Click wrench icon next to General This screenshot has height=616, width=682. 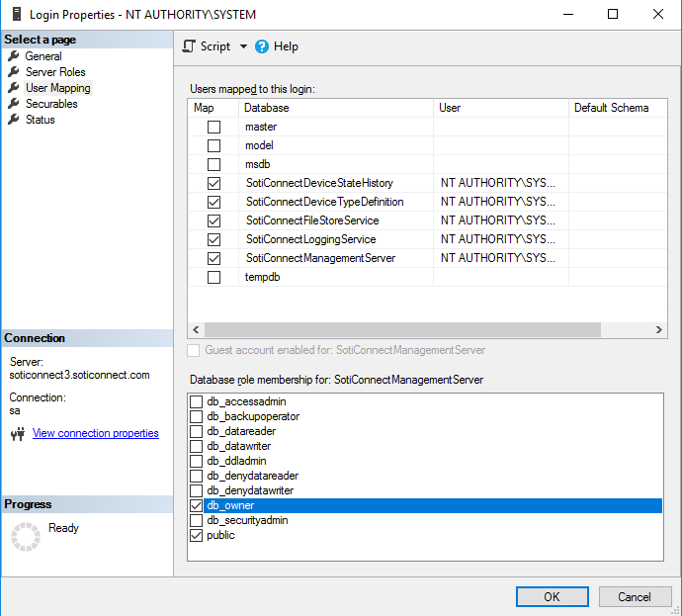click(x=14, y=55)
